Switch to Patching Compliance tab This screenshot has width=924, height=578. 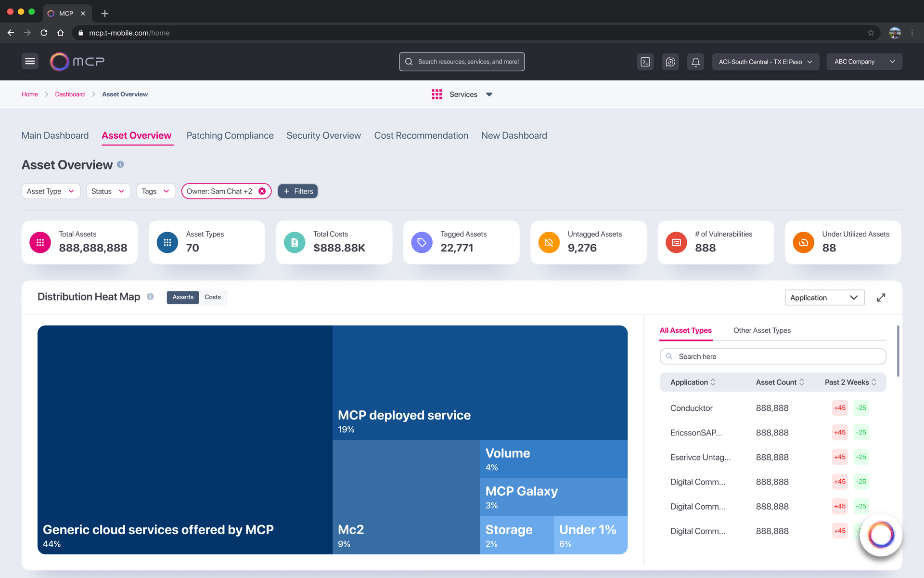pos(230,135)
